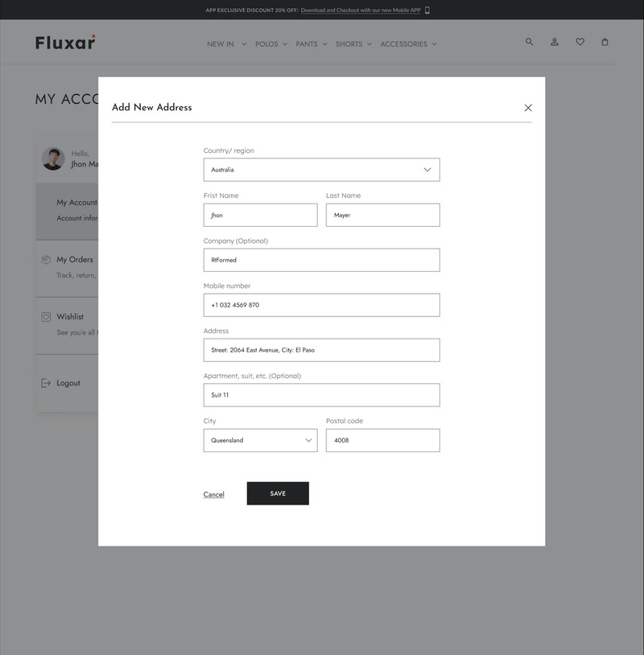
Task: Click the Mobile number input field
Action: tap(321, 305)
